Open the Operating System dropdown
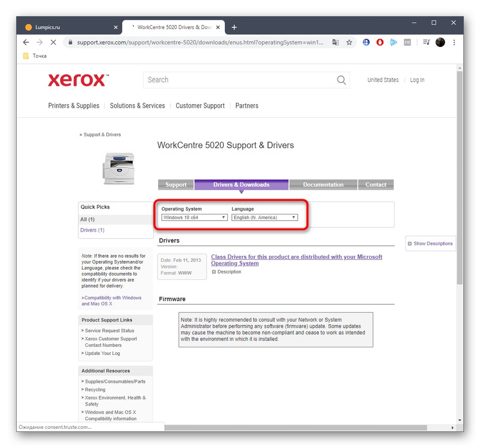 (x=195, y=217)
